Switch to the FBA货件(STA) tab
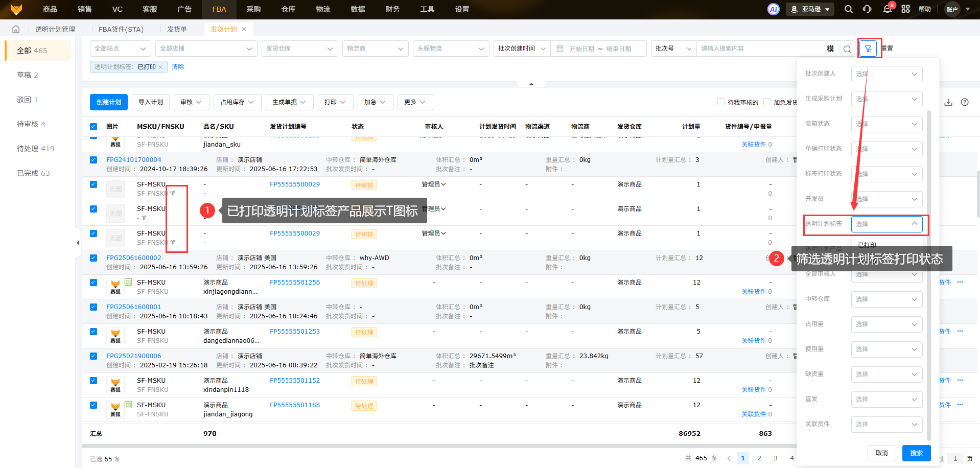 pos(121,29)
